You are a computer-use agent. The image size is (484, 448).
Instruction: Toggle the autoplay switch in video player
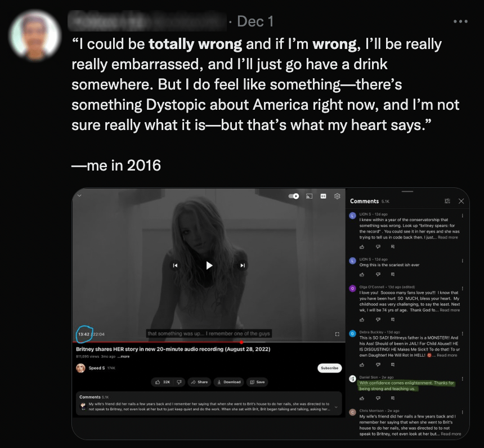[x=294, y=196]
